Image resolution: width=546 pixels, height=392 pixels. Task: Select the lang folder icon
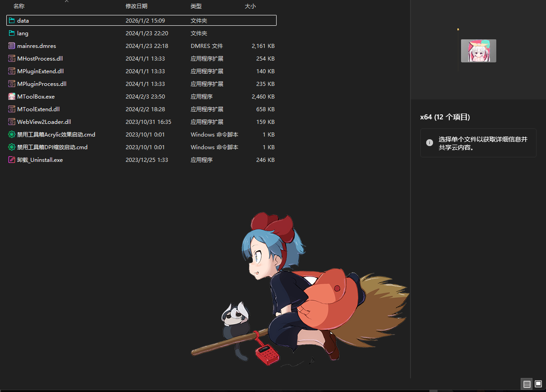(x=12, y=33)
